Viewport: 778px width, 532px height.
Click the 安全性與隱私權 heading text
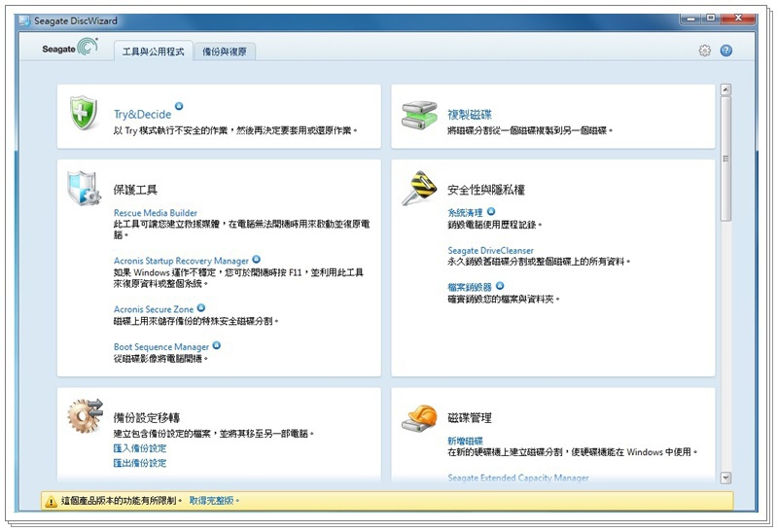[486, 190]
